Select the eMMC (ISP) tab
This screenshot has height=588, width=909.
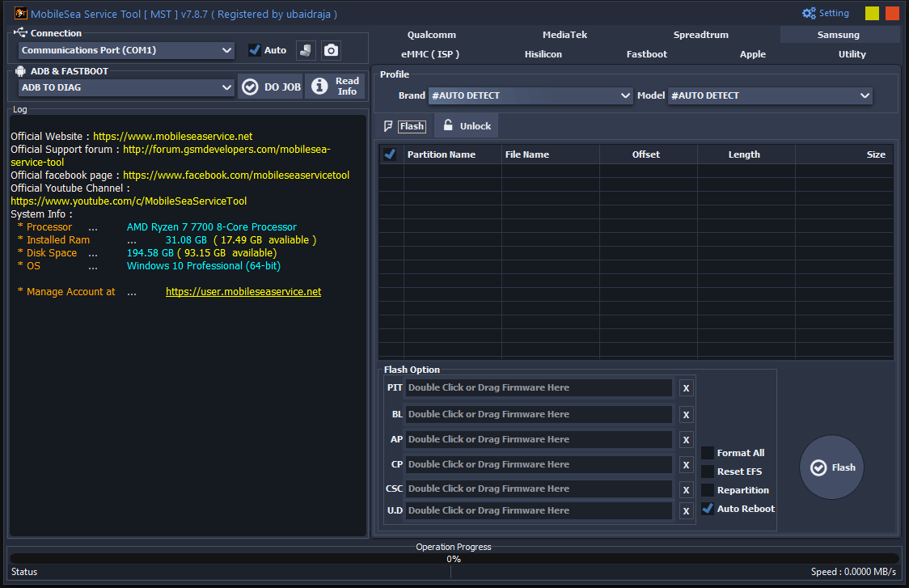click(432, 53)
